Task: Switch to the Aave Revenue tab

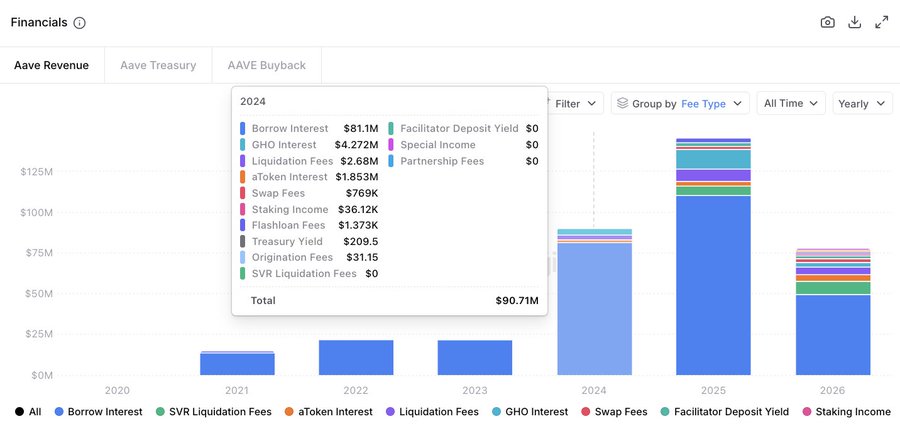Action: point(52,65)
